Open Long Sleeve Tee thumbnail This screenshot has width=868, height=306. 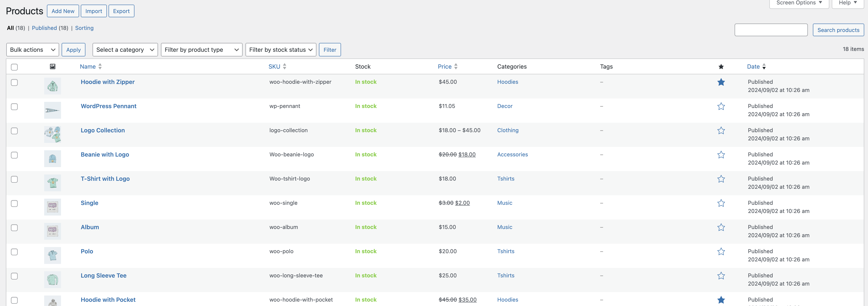pyautogui.click(x=53, y=280)
